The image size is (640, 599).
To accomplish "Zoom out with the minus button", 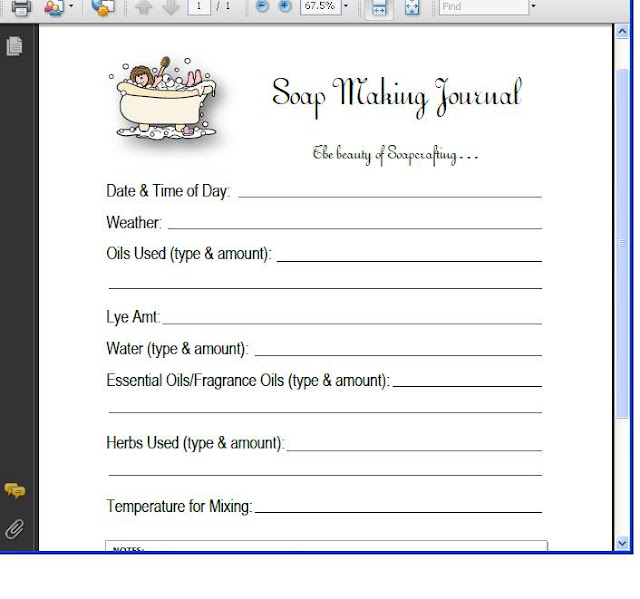I will tap(262, 6).
